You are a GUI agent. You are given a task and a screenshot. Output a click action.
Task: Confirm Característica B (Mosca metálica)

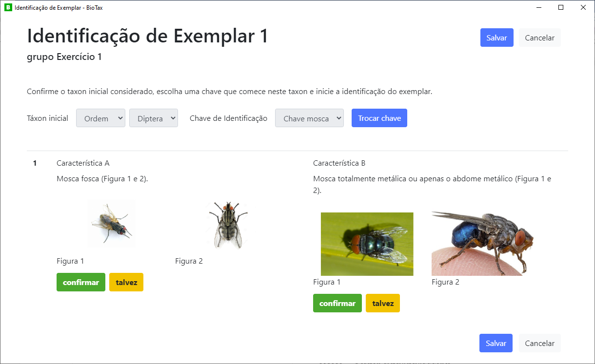coord(337,303)
